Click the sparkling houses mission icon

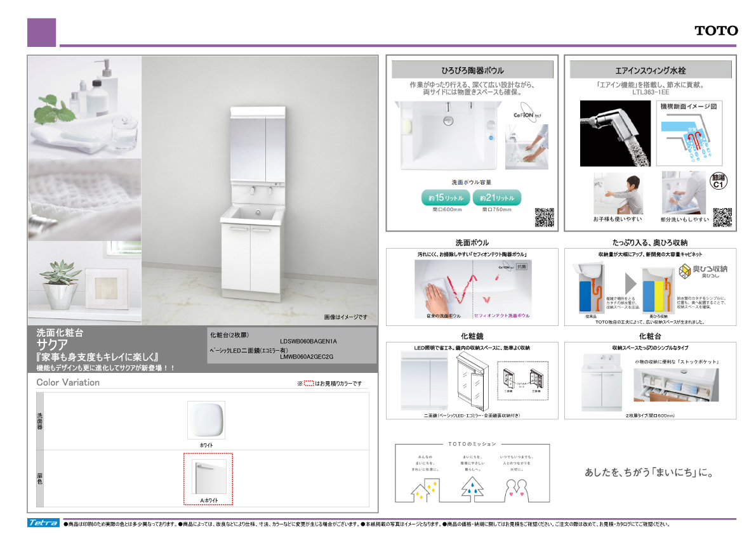(424, 490)
